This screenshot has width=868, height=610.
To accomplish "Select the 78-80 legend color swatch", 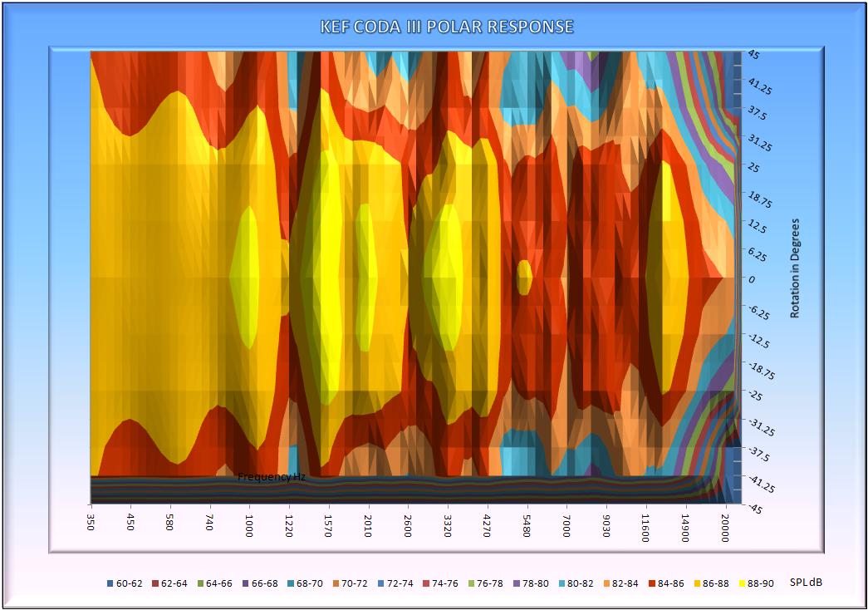I will click(517, 583).
